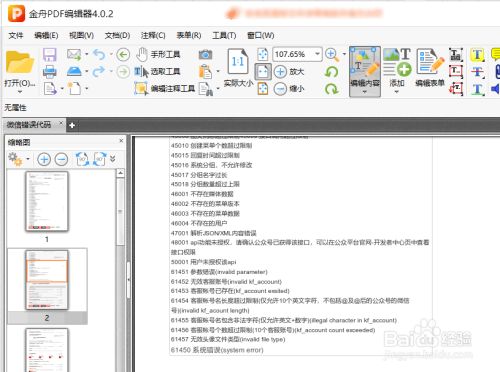The width and height of the screenshot is (500, 372).
Task: Open the 视图(V) menu
Action: (81, 35)
